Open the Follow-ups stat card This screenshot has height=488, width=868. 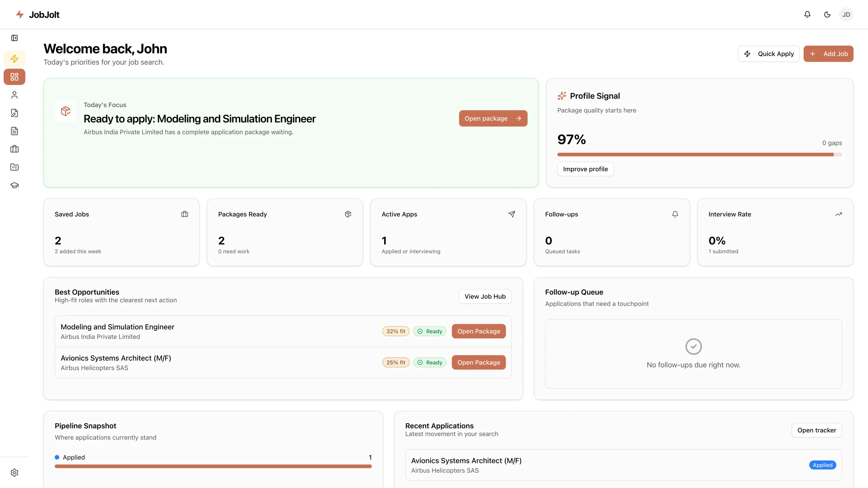612,232
